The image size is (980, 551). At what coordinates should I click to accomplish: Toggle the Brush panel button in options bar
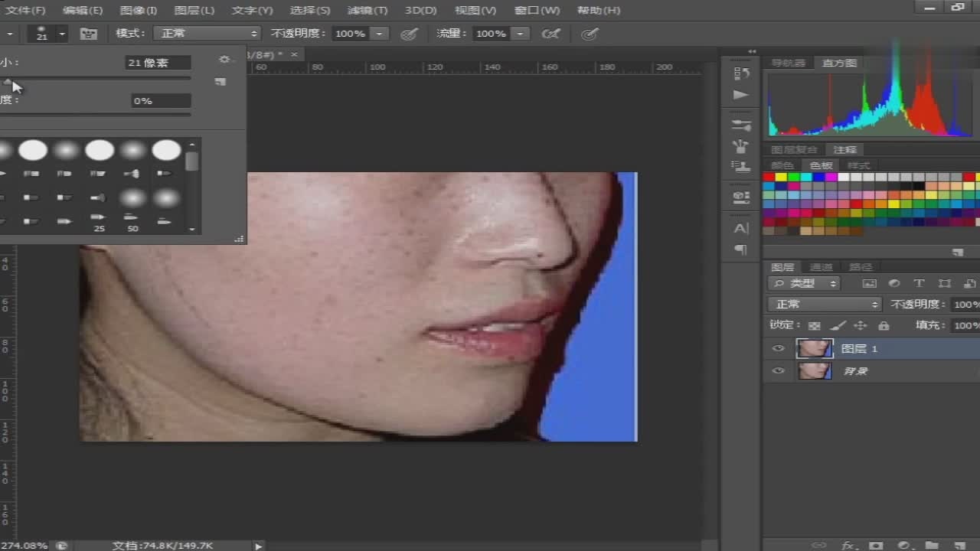tap(89, 34)
